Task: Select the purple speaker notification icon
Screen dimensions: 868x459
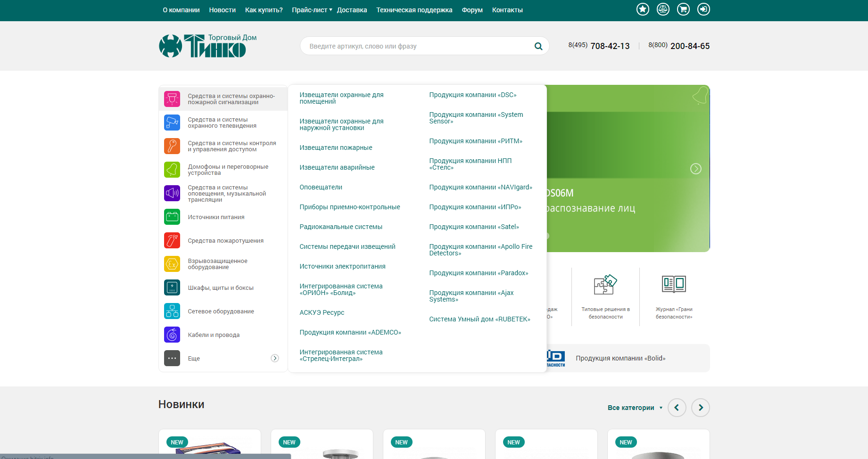Action: pos(172,193)
